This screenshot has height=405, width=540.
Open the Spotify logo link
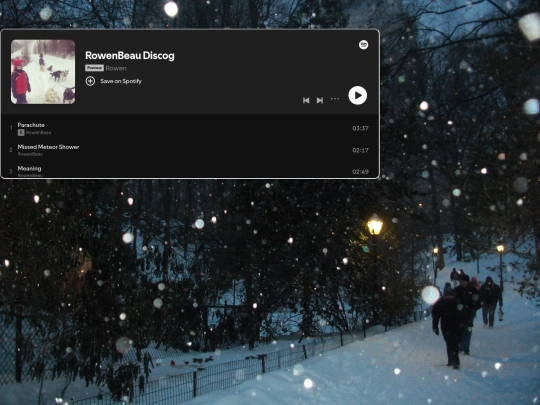coord(363,45)
